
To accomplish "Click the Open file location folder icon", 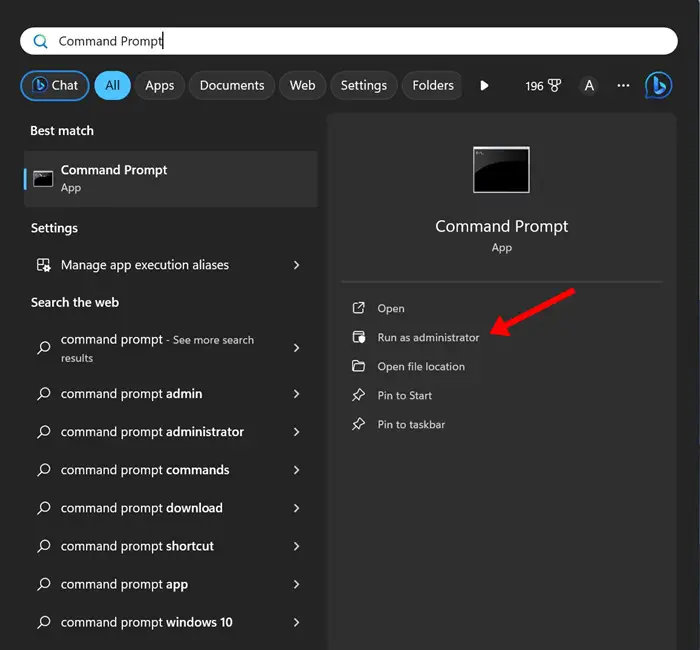I will tap(359, 366).
